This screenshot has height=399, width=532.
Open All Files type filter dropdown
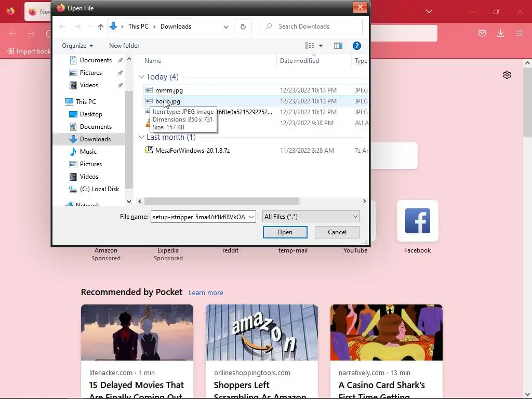click(311, 217)
